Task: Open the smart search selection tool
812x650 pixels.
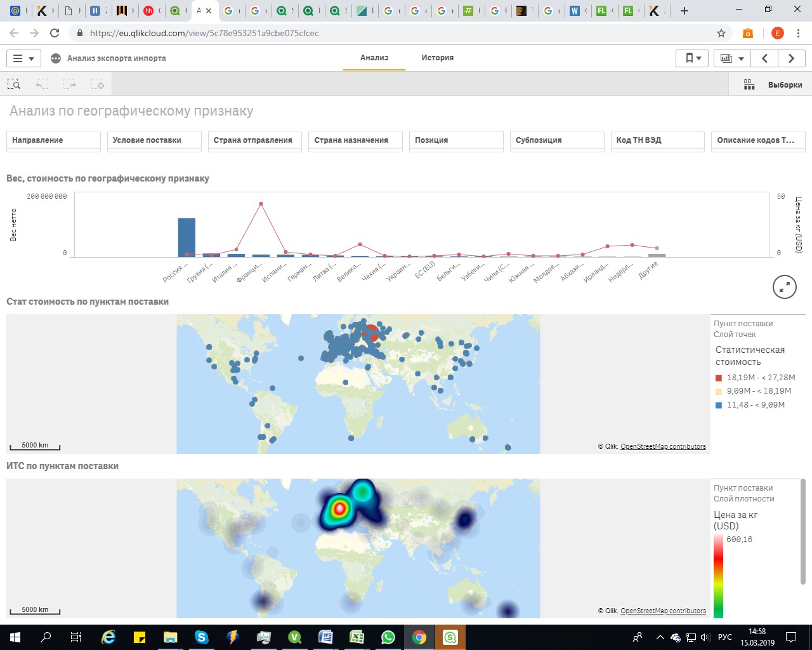Action: (x=14, y=84)
